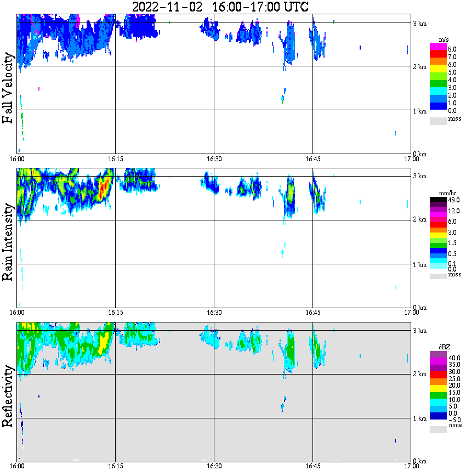Image resolution: width=466 pixels, height=476 pixels.
Task: Pick the pink 6.0 mm/hr legend swatch
Action: (438, 220)
